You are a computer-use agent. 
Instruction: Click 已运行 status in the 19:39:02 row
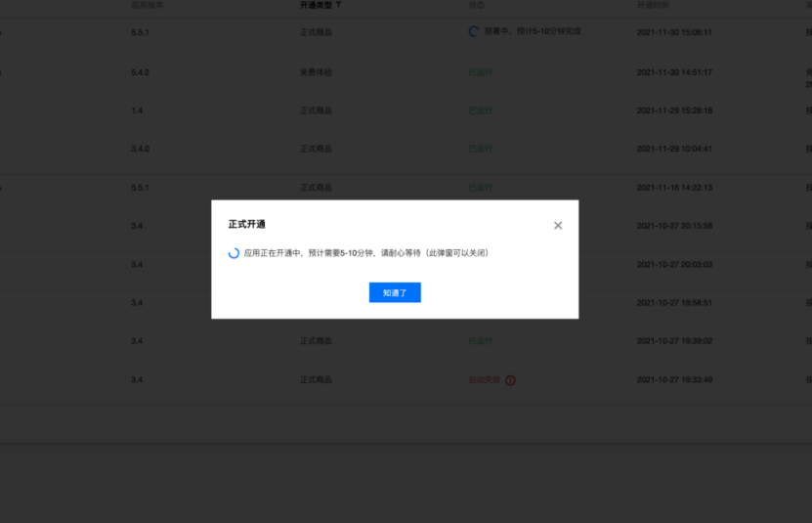(480, 341)
